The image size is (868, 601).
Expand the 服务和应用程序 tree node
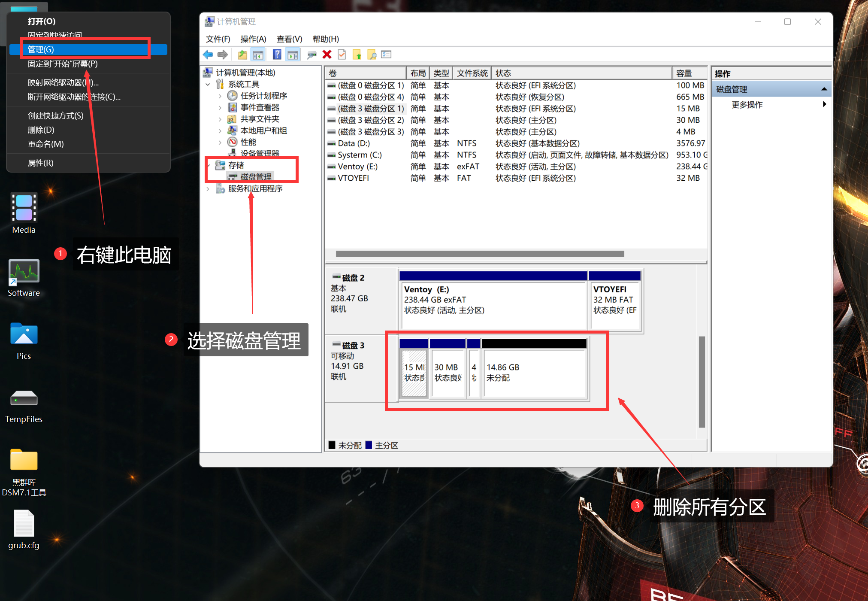coord(208,189)
